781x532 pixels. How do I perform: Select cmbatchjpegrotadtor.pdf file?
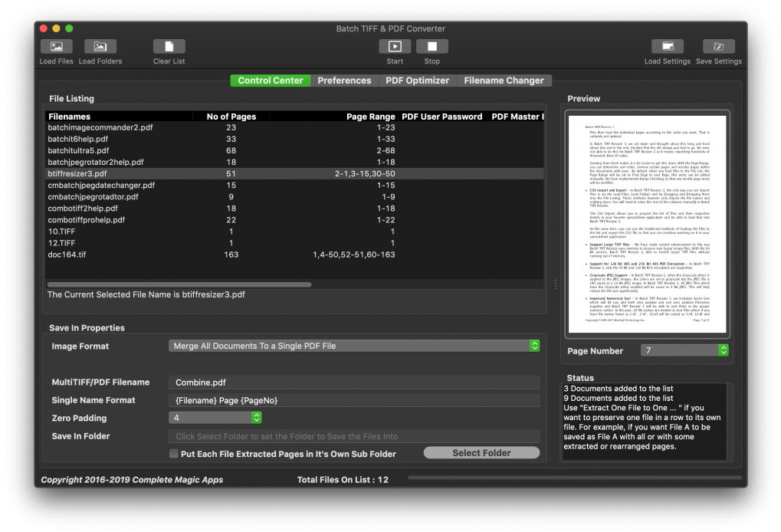pyautogui.click(x=294, y=197)
